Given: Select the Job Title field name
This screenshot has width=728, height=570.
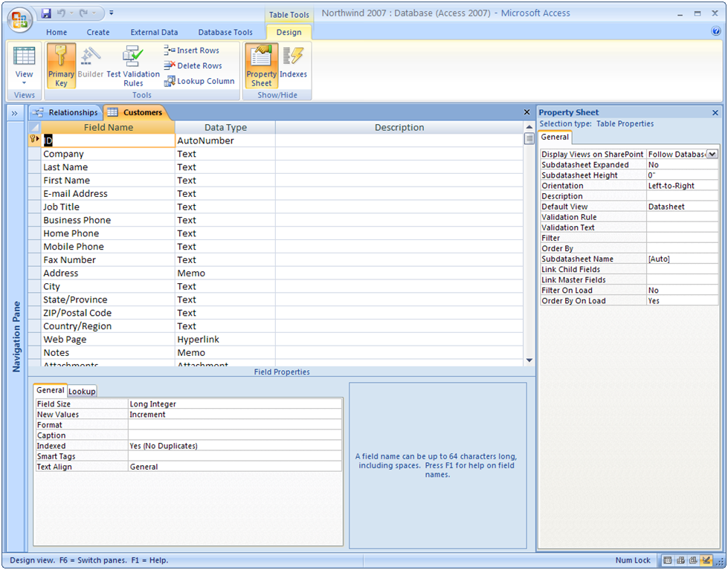Looking at the screenshot, I should click(108, 207).
